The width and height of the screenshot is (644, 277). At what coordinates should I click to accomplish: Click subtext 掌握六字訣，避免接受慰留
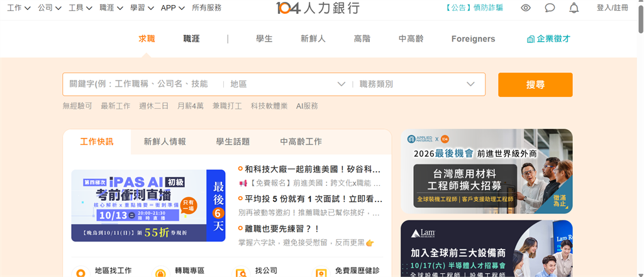(306, 242)
